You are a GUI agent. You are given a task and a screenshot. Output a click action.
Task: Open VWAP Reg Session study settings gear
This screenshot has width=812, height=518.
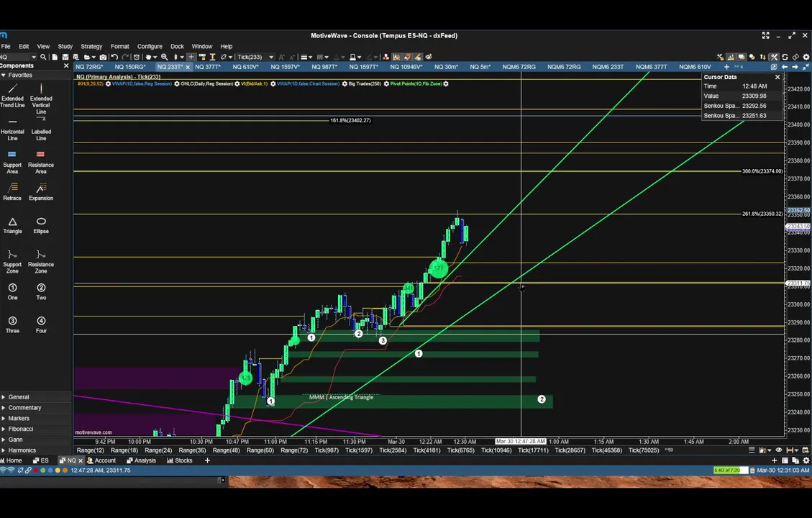pyautogui.click(x=177, y=84)
